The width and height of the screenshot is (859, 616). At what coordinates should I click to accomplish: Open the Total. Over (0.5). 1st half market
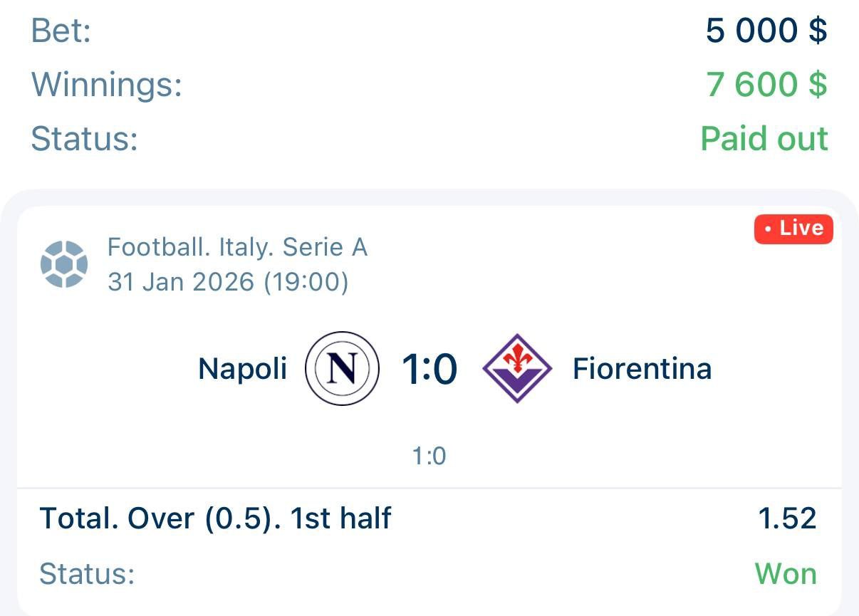[215, 518]
